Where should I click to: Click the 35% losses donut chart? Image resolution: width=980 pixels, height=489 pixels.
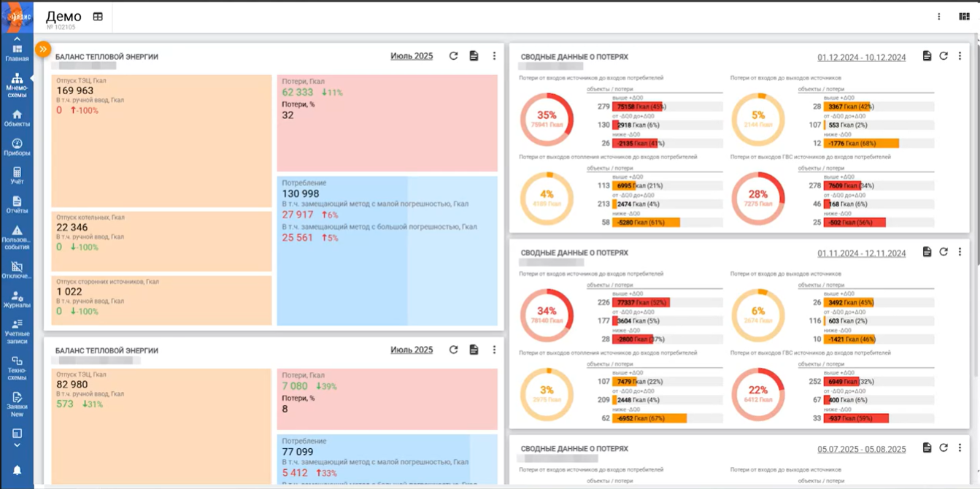(547, 119)
